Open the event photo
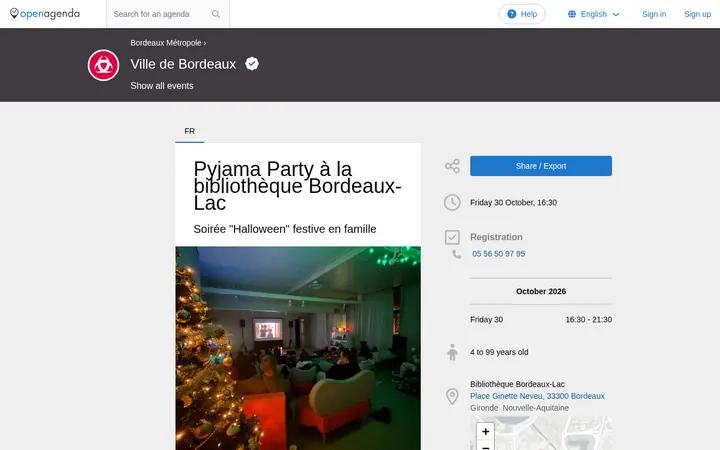720x450 pixels. [298, 348]
